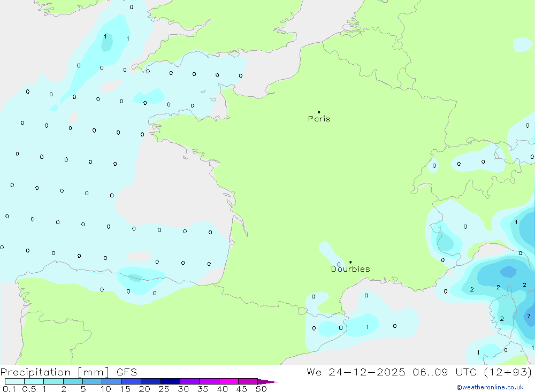535x392 pixels.
Task: Click the 'Precipitation [mm]' title text
Action: click(55, 372)
